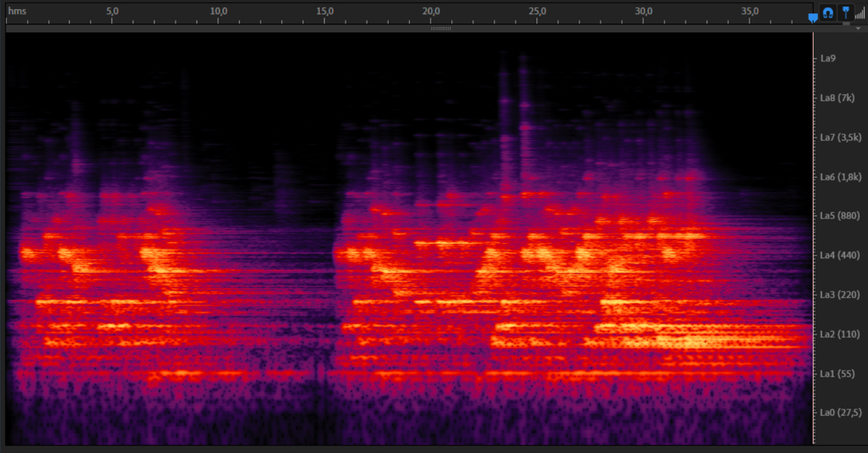Click the 15,0 mark on time ruler
Image resolution: width=868 pixels, height=453 pixels.
324,11
